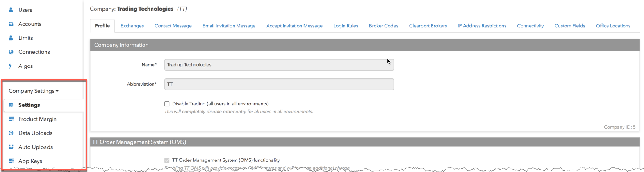Toggle TT Order Management System functionality checkbox

pos(167,160)
